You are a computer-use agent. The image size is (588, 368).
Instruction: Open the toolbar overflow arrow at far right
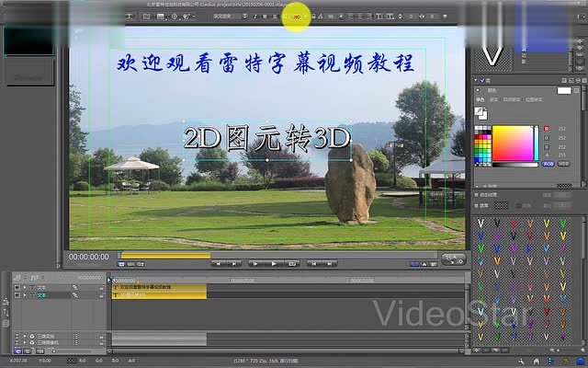(445, 17)
